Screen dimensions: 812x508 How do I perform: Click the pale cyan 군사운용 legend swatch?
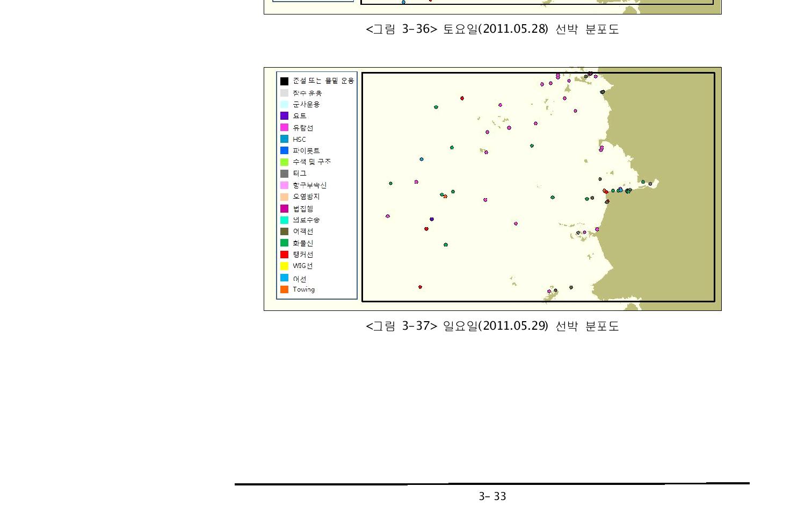coord(284,104)
